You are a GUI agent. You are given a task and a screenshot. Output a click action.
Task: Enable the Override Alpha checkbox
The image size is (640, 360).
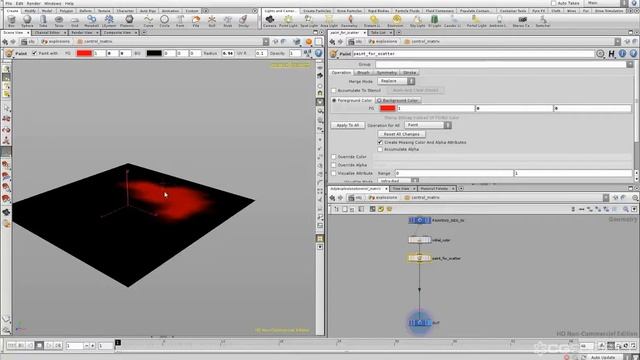click(x=333, y=165)
